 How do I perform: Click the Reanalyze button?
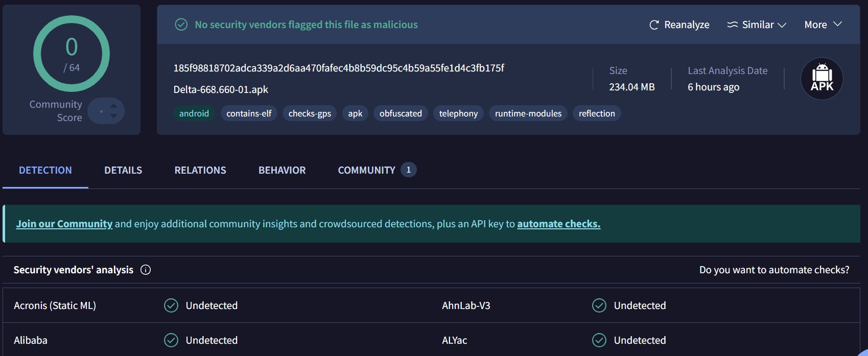point(679,25)
